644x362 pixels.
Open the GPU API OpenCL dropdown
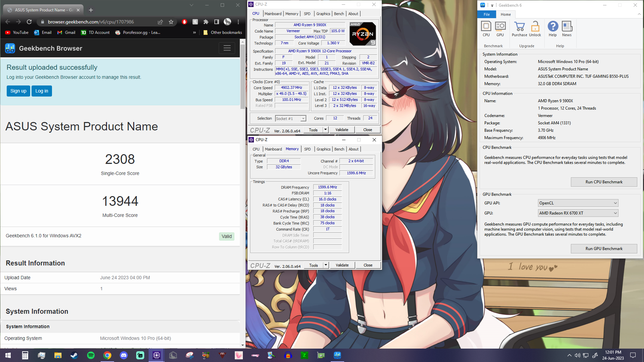tap(578, 203)
